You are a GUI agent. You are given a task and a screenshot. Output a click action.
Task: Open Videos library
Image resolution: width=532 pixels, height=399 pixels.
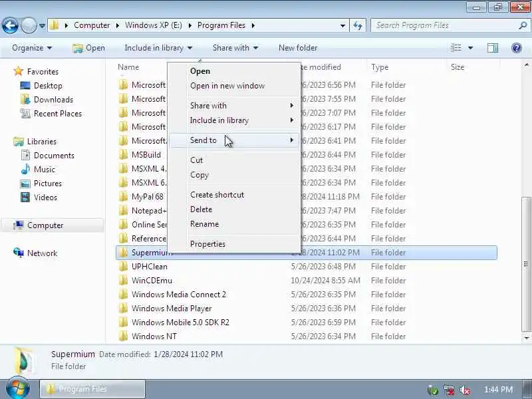(39, 197)
